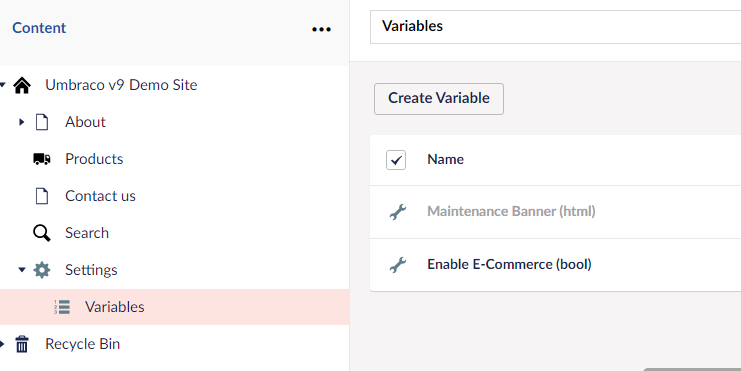
Task: Expand the Recycle Bin node arrow
Action: pyautogui.click(x=2, y=344)
